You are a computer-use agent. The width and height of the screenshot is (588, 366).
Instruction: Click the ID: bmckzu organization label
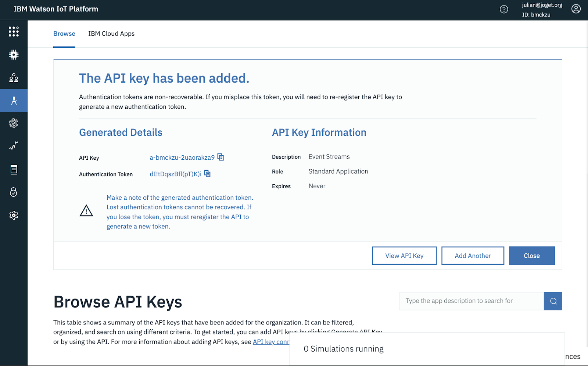tap(536, 15)
